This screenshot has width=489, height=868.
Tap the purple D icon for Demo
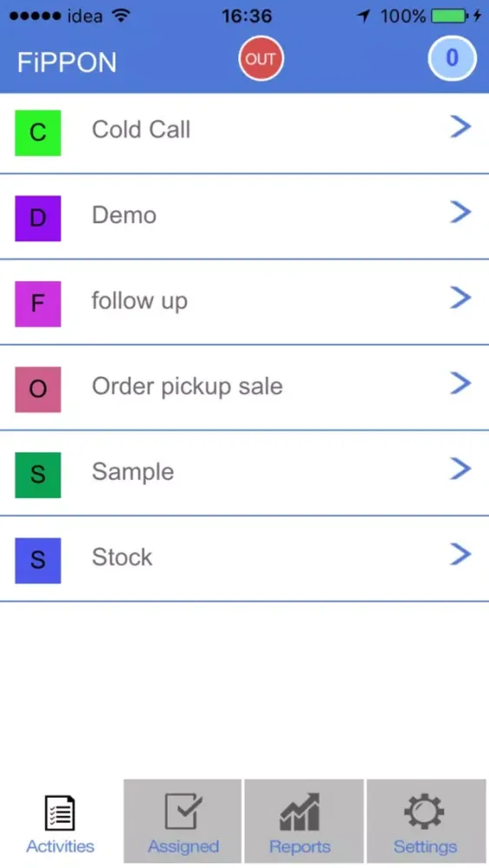(37, 218)
